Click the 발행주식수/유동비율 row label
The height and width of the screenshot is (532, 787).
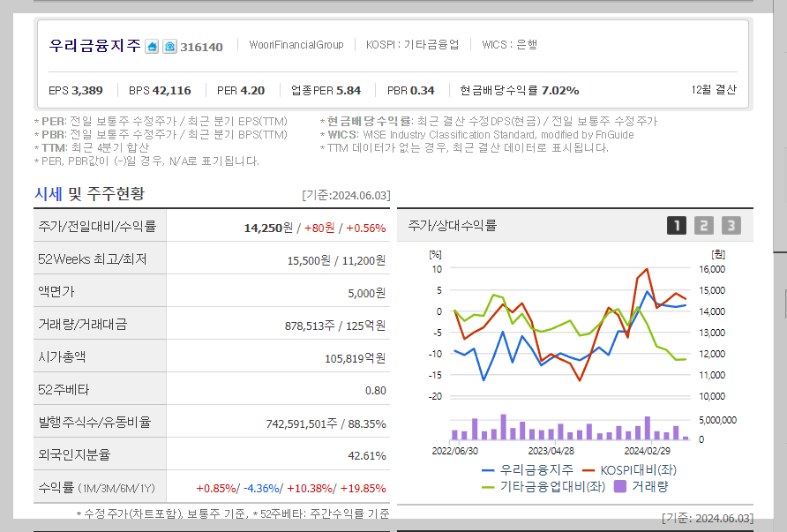tap(95, 422)
